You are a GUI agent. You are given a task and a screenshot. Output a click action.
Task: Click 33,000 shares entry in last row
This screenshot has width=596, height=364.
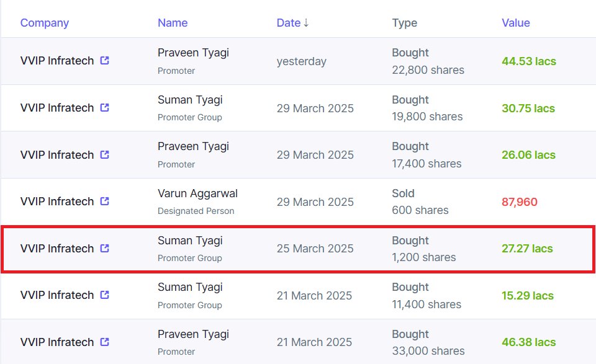coord(428,351)
